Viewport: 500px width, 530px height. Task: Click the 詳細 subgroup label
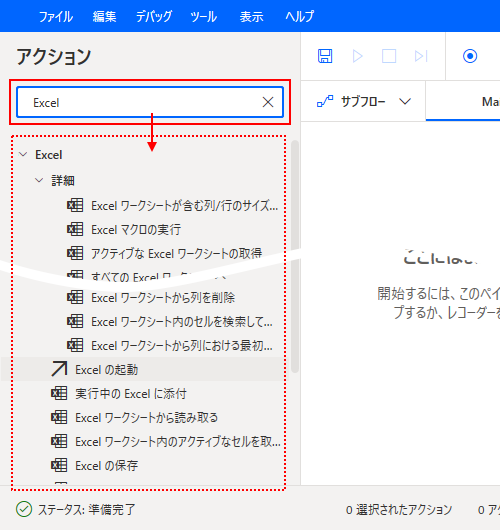[x=63, y=180]
